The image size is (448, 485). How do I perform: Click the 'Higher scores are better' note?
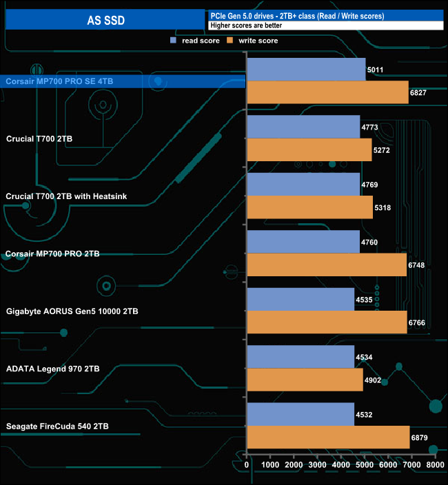[246, 25]
